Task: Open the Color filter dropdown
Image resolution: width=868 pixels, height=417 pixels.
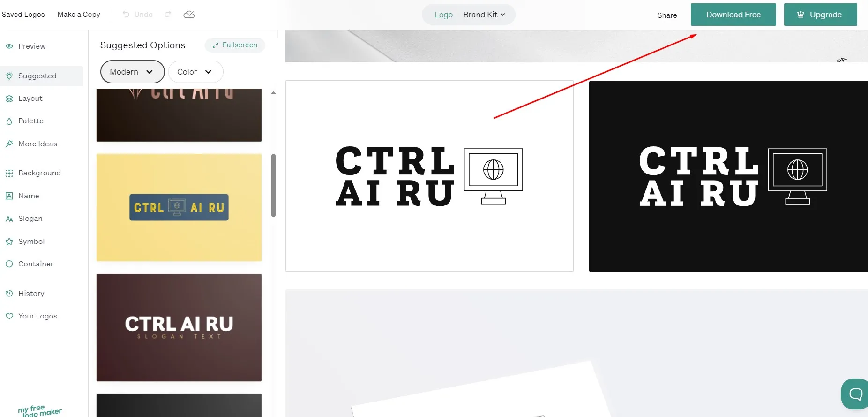Action: pos(195,72)
